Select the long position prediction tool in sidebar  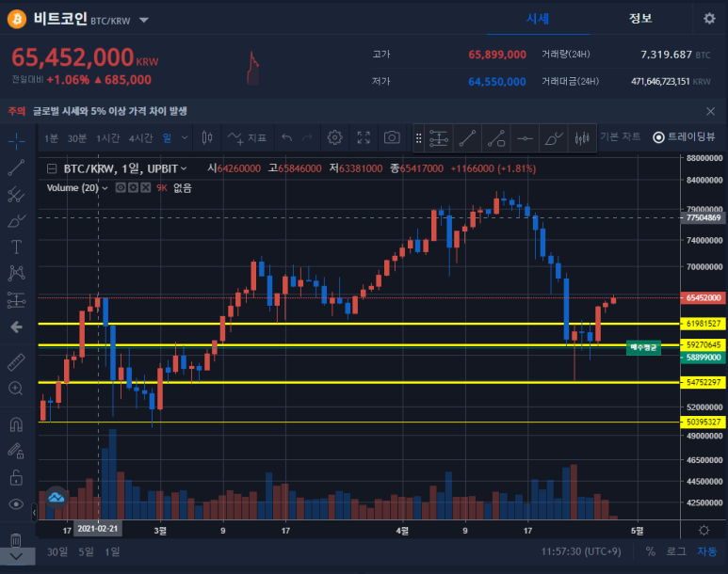click(x=16, y=300)
